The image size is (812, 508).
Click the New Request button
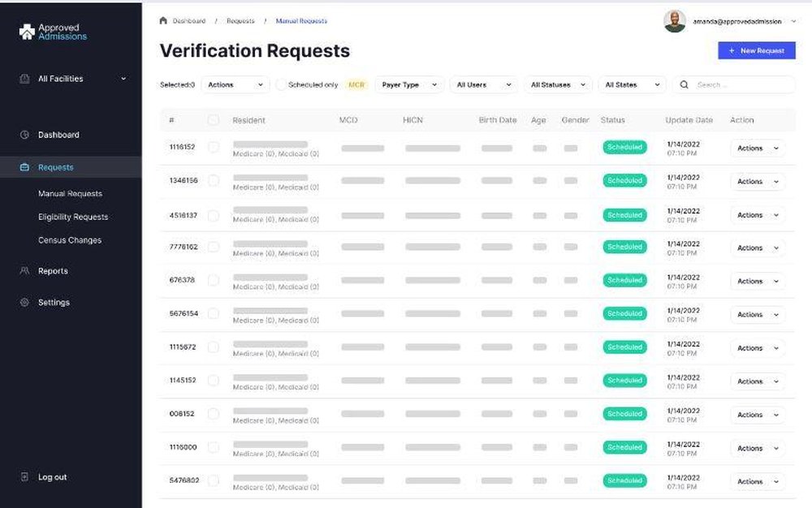[756, 50]
